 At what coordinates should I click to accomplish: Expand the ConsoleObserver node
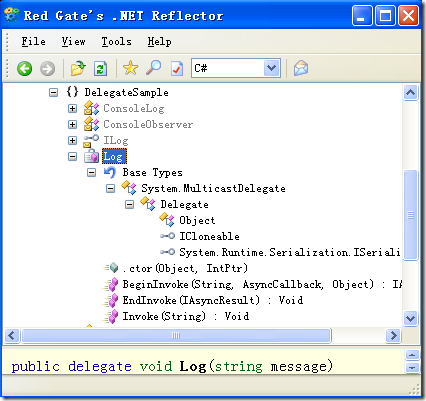tap(72, 124)
